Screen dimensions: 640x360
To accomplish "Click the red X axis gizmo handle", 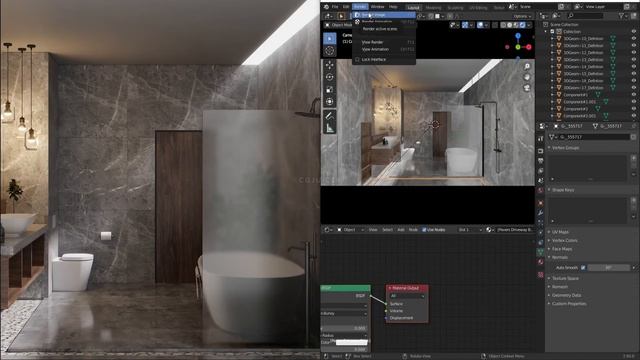I will pos(529,47).
